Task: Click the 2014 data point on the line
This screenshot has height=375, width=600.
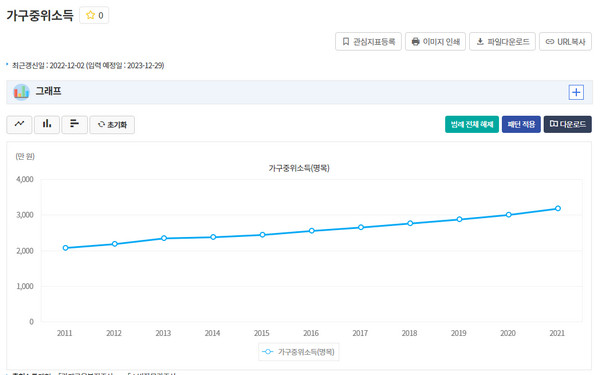Action: (213, 237)
